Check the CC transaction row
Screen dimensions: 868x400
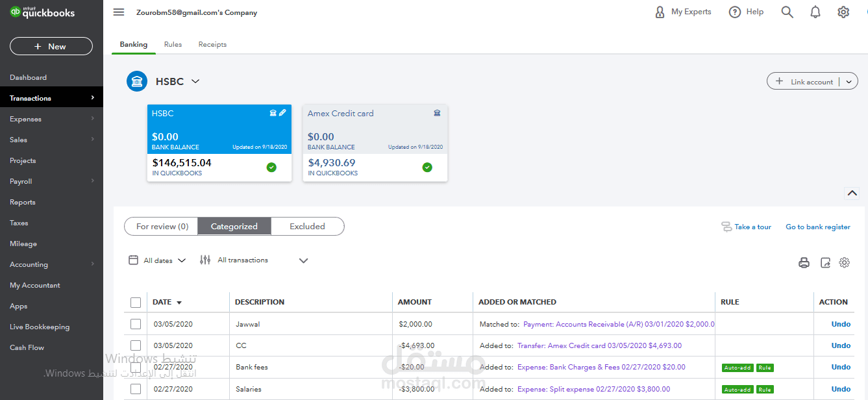(x=136, y=345)
